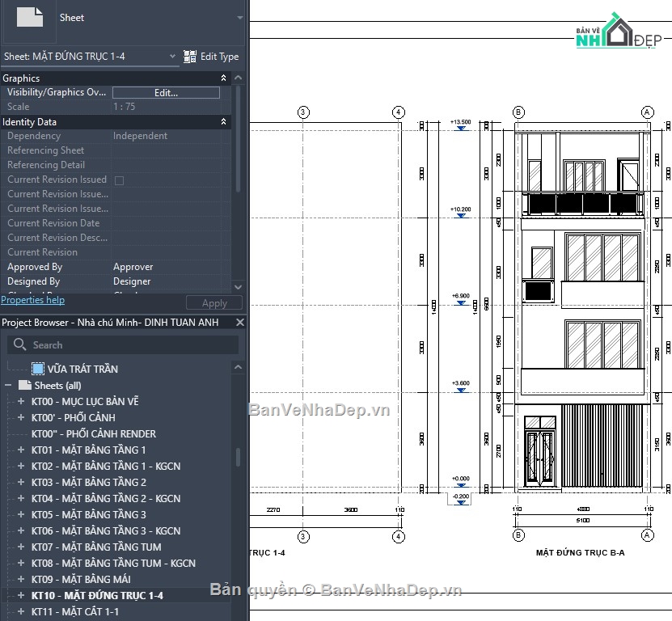Click the Scale value 1 : 75
Viewport: 672px width, 621px height.
(124, 106)
